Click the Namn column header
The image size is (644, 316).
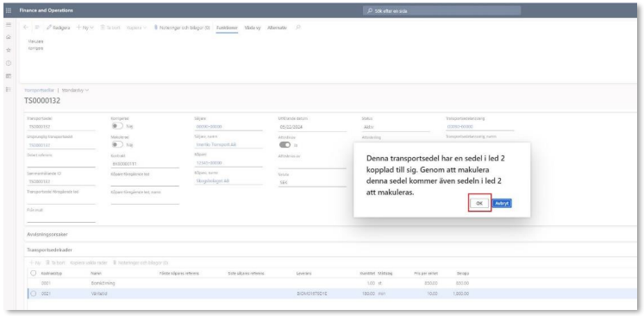[x=96, y=273]
